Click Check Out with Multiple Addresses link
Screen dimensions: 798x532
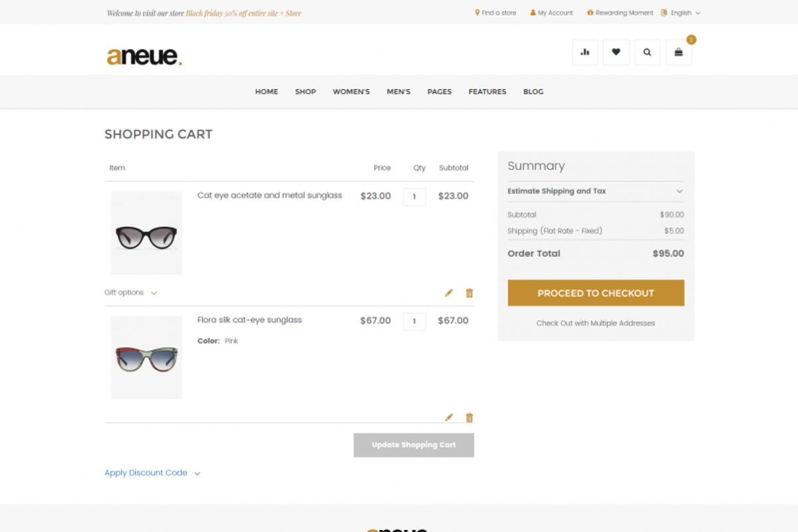click(595, 323)
